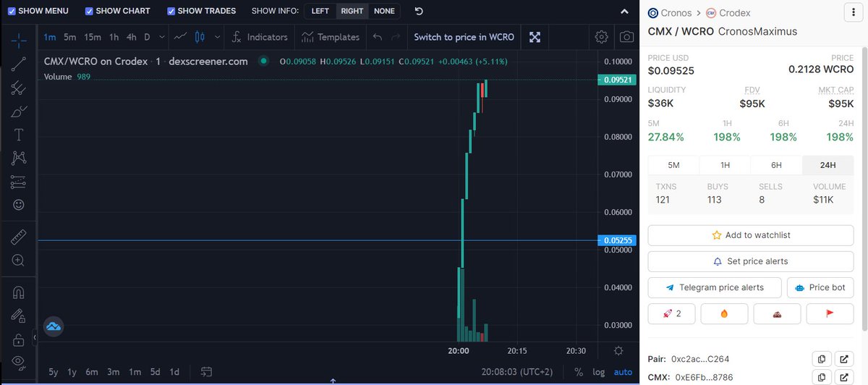Uncheck the SHOW TRADES checkbox
868x385 pixels.
(171, 12)
